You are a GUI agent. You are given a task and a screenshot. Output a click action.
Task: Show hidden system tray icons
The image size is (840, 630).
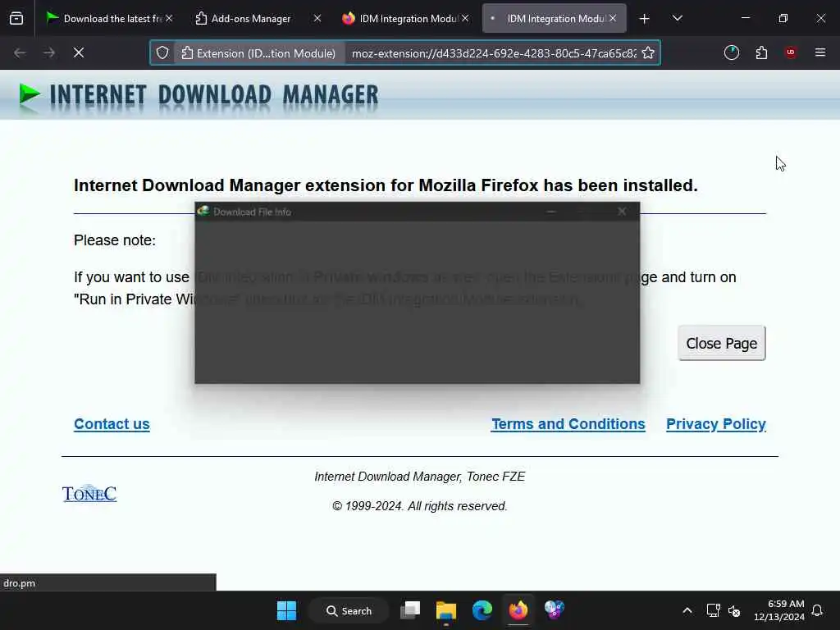point(687,610)
